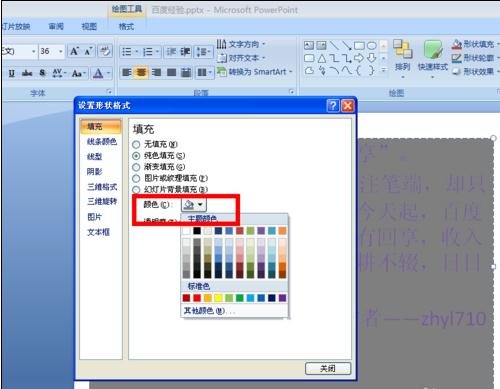Open the paragraph dialog launcher

pos(292,92)
